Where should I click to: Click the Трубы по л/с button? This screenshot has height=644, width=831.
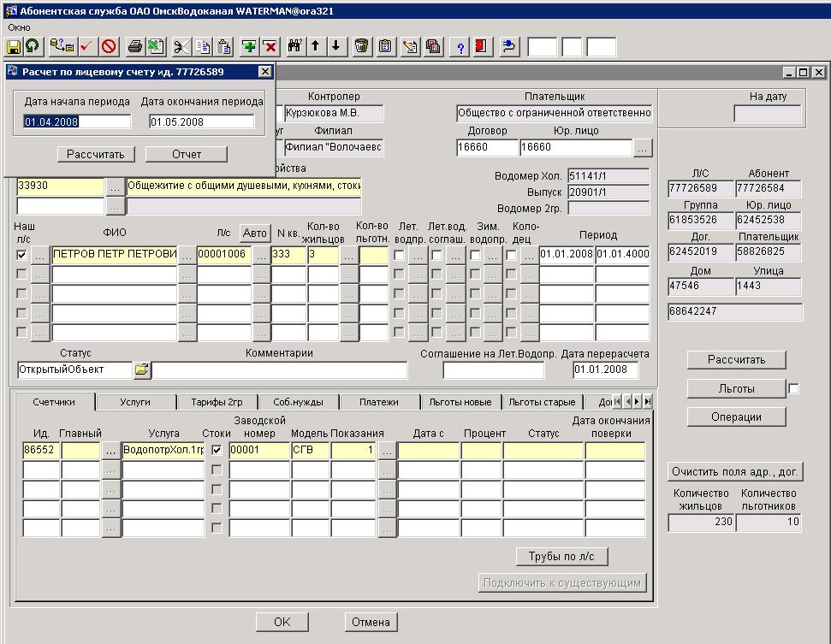pos(562,557)
